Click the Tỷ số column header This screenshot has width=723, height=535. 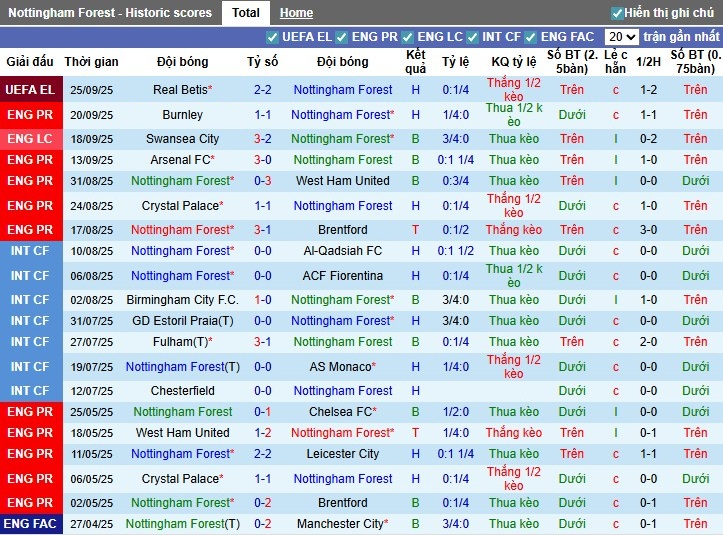tap(262, 62)
